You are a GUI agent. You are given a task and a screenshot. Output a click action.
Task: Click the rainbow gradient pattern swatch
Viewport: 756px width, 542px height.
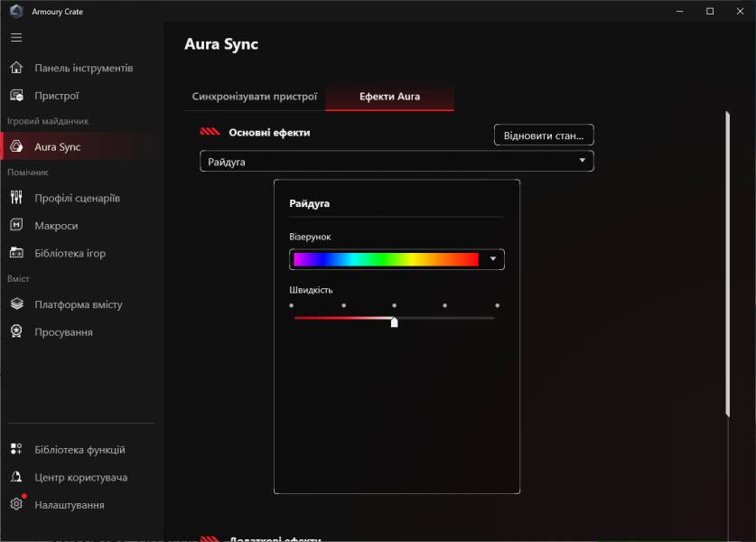pos(386,259)
